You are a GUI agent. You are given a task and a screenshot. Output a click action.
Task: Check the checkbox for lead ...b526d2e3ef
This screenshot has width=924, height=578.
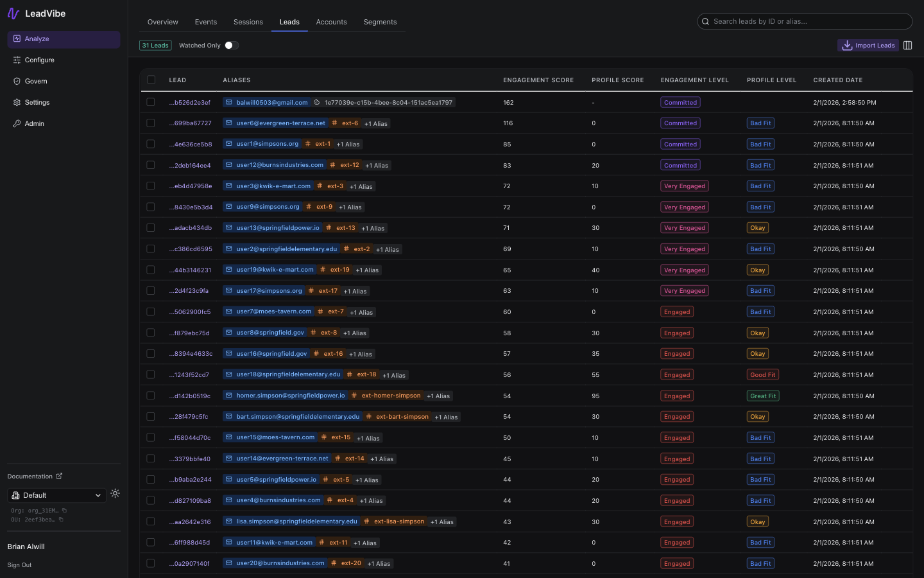pos(151,102)
